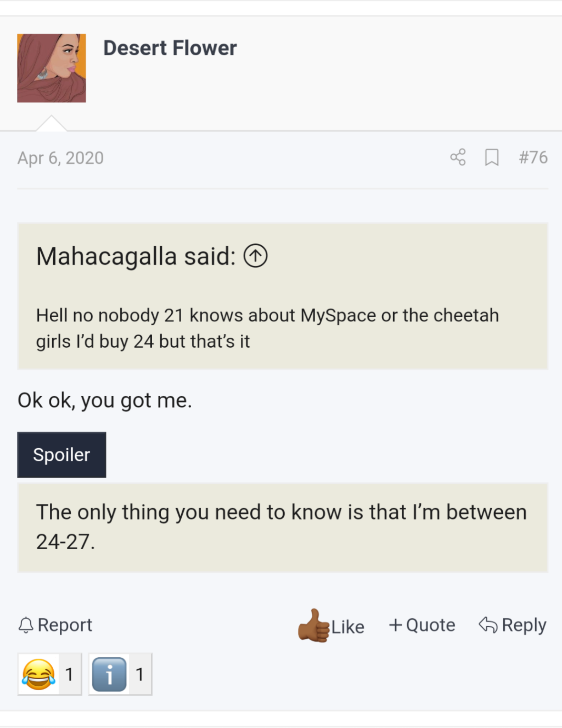Click the "Mahacagalla said:" quote header
This screenshot has width=562, height=728.
pyautogui.click(x=136, y=256)
